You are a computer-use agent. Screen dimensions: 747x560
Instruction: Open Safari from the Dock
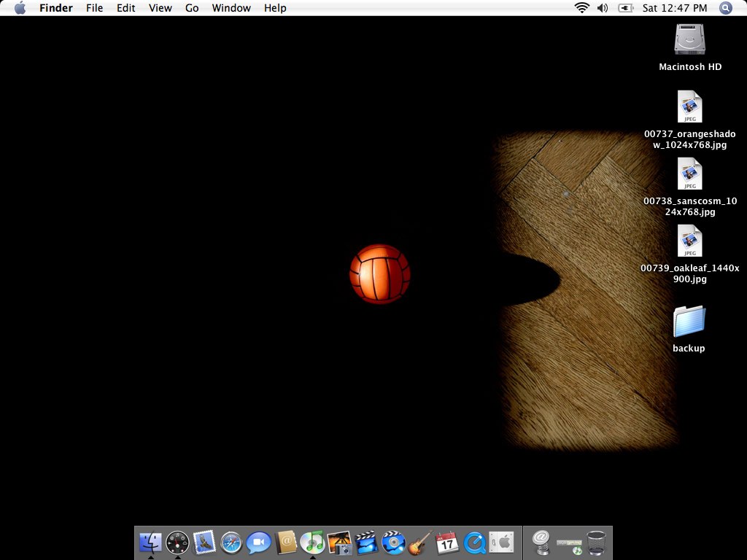[x=231, y=542]
